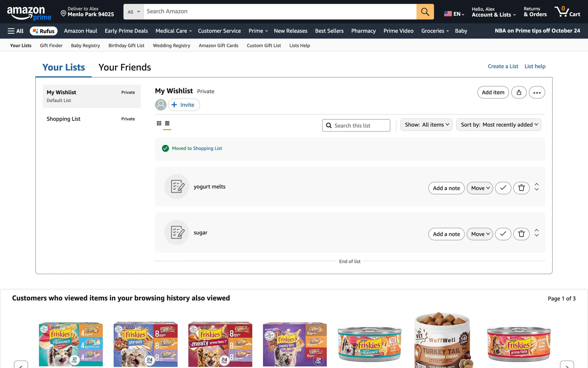Click the Create a List link

tap(503, 66)
